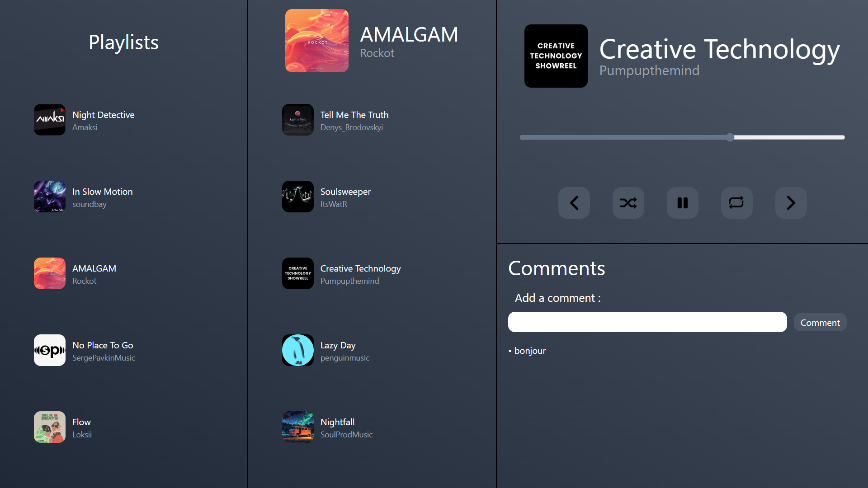
Task: Select the Lazy Day penguin icon
Action: [297, 350]
